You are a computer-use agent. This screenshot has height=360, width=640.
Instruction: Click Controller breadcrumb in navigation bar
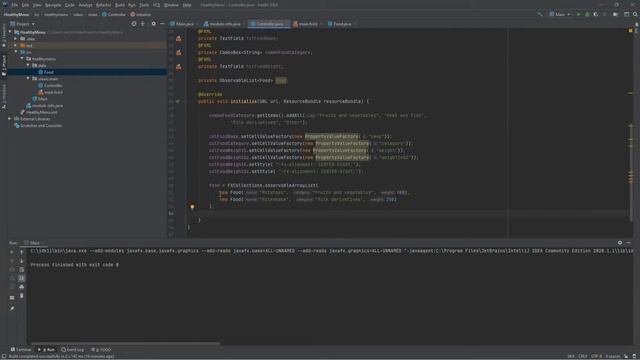coord(114,14)
